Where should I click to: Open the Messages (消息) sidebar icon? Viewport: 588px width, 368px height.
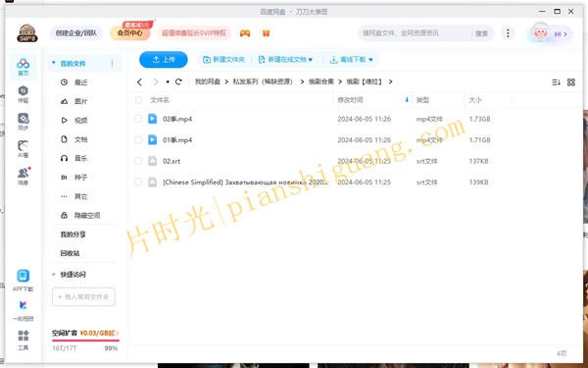[x=24, y=177]
